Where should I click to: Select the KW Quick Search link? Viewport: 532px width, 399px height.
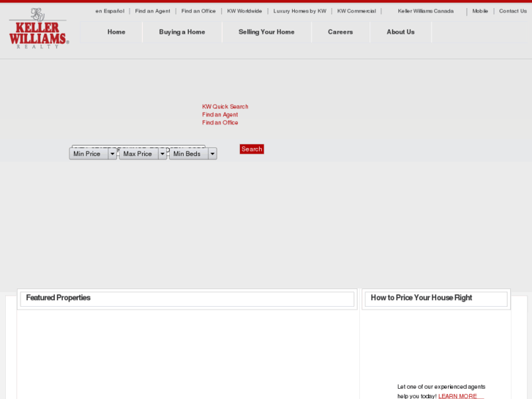coord(225,107)
